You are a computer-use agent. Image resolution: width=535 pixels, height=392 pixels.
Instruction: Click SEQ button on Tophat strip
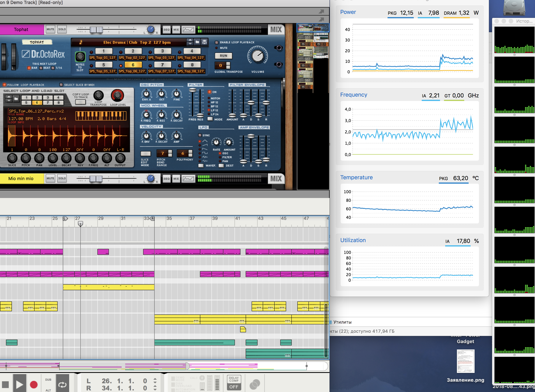[x=167, y=30]
